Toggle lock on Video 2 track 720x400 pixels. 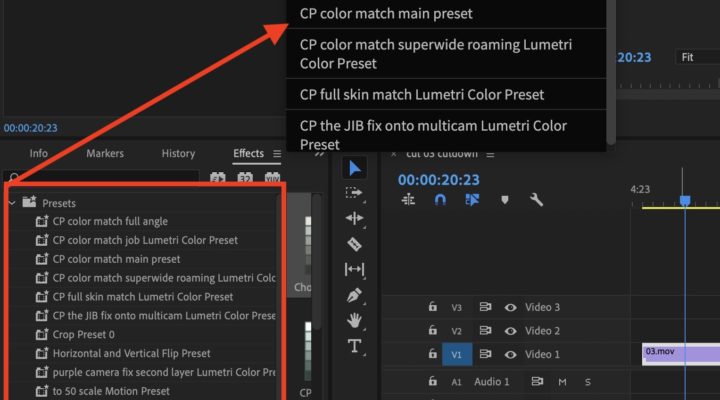pyautogui.click(x=433, y=330)
